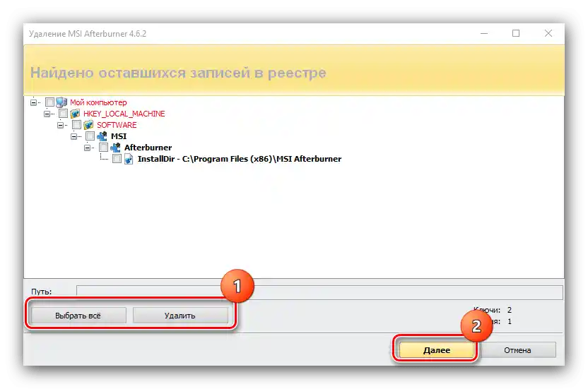Collapse the SOFTWARE tree node

(60, 125)
